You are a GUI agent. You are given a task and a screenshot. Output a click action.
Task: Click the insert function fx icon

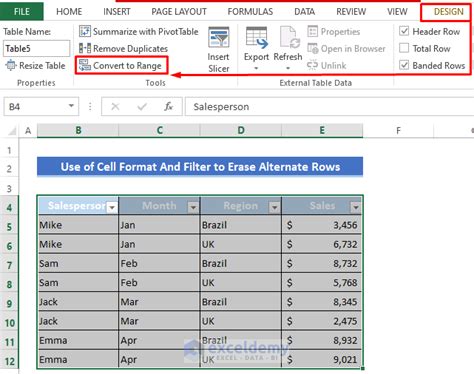tap(168, 107)
